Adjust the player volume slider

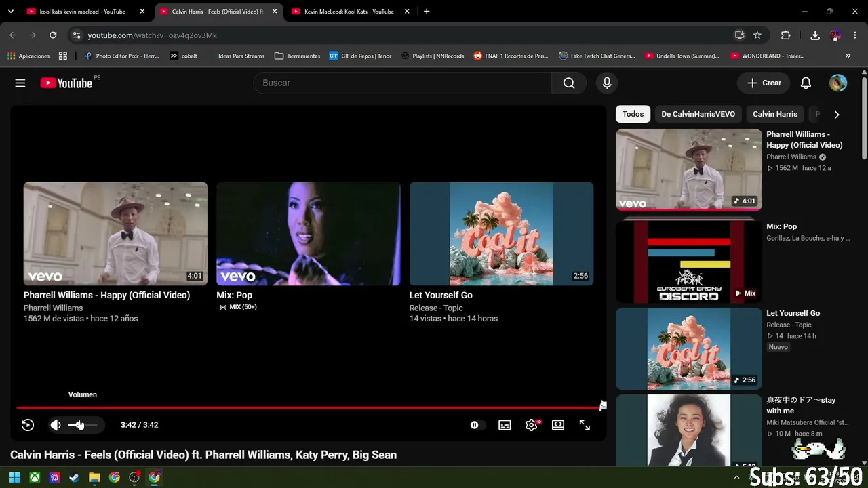tap(83, 425)
